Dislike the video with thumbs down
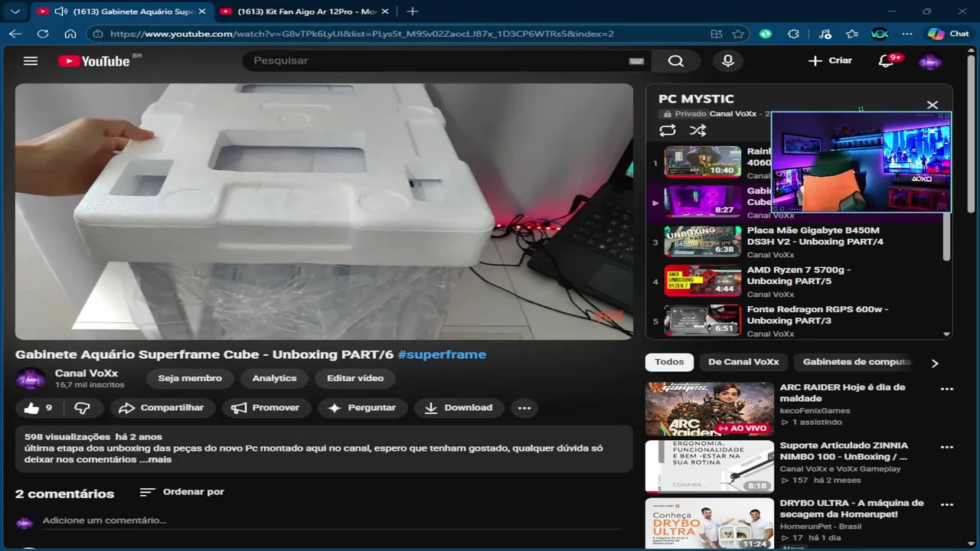Viewport: 980px width, 551px height. 83,408
